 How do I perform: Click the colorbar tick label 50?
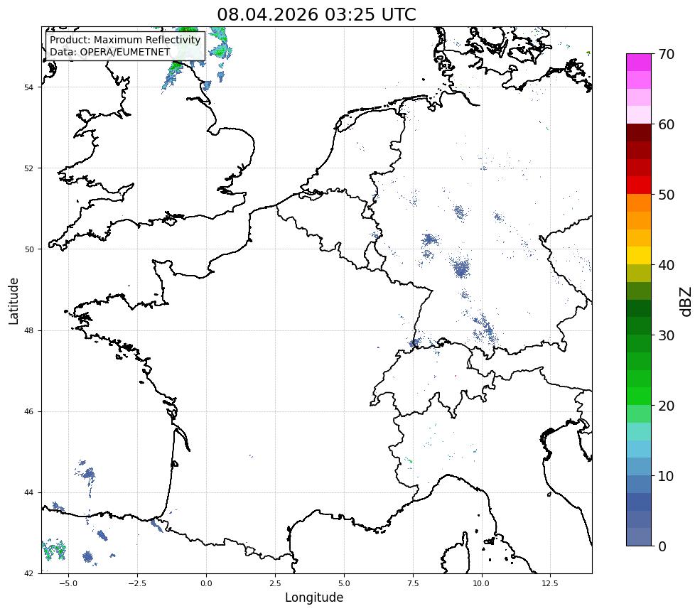[x=666, y=195]
